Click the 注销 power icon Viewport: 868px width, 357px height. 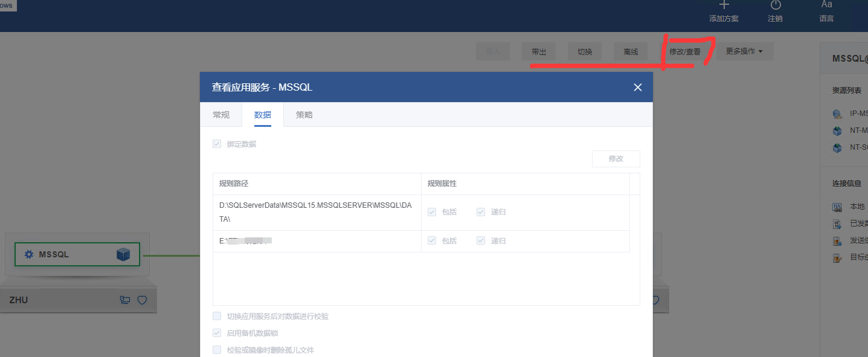click(x=775, y=5)
